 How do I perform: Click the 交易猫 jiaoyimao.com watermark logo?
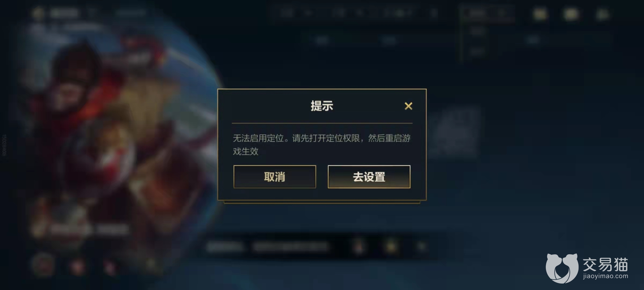(x=587, y=268)
